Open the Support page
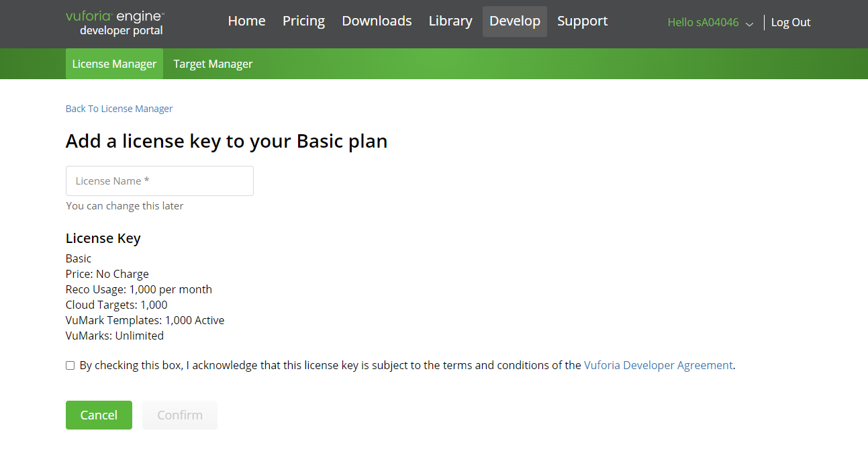Image resolution: width=868 pixels, height=449 pixels. pos(582,21)
